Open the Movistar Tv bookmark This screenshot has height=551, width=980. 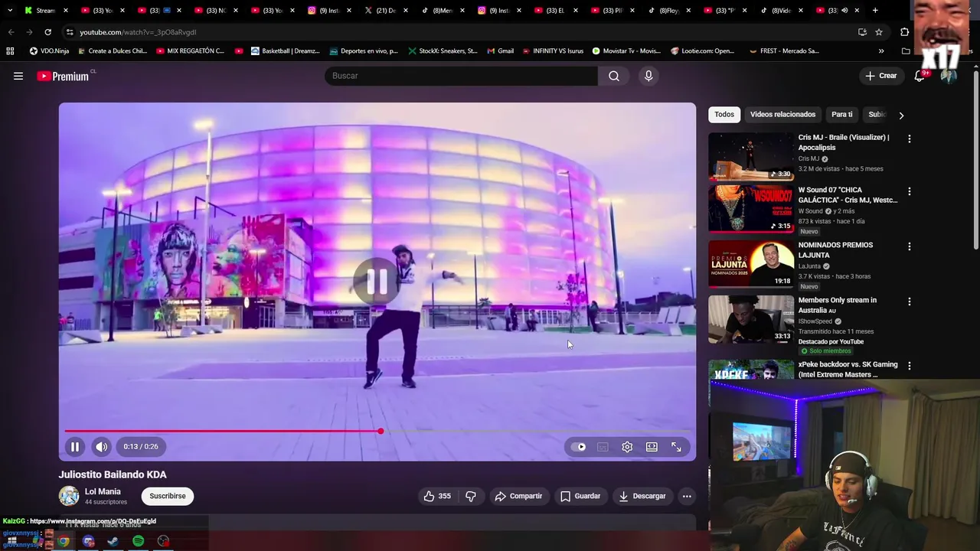pyautogui.click(x=626, y=51)
